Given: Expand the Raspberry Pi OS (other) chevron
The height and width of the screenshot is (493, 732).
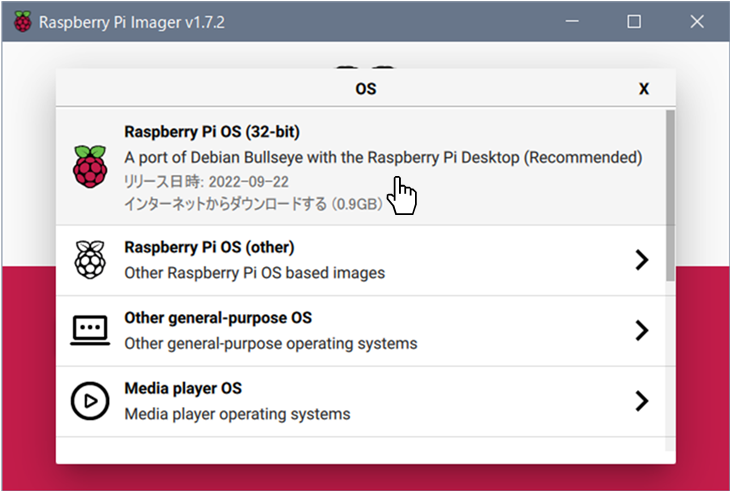Looking at the screenshot, I should (642, 260).
